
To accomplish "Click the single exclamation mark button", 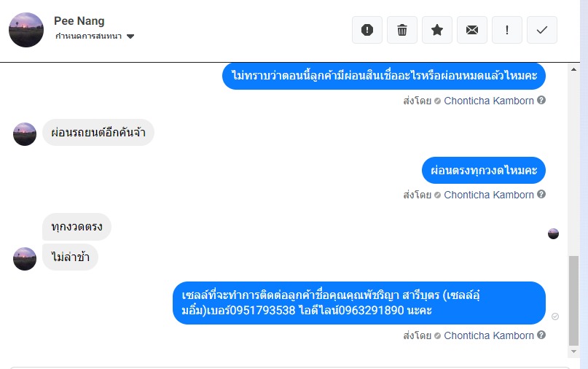I will tap(507, 30).
